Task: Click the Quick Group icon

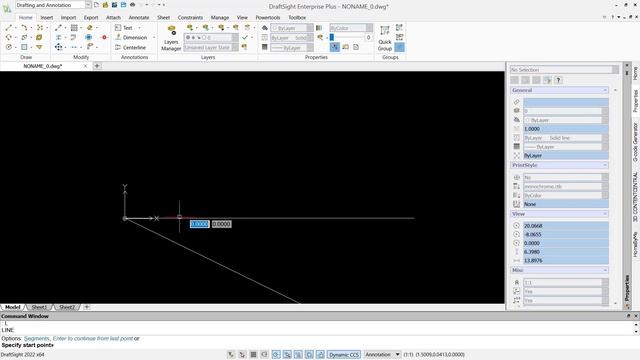Action: (x=384, y=38)
